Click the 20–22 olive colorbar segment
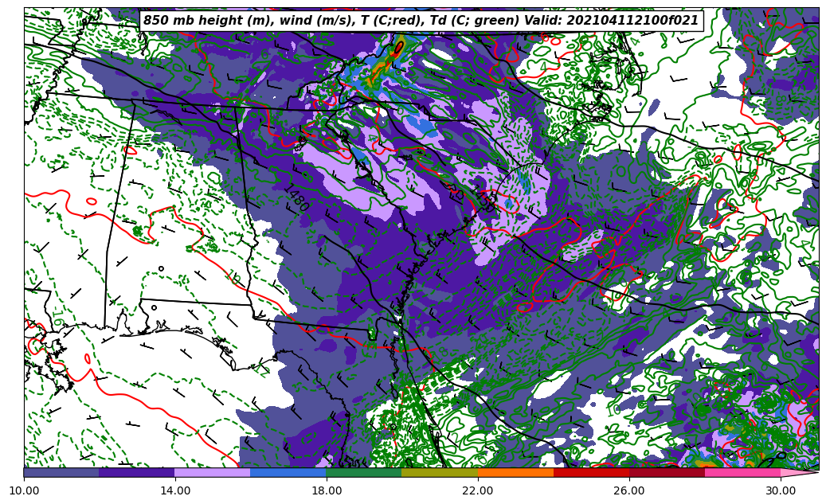This screenshot has width=826, height=504. (440, 472)
